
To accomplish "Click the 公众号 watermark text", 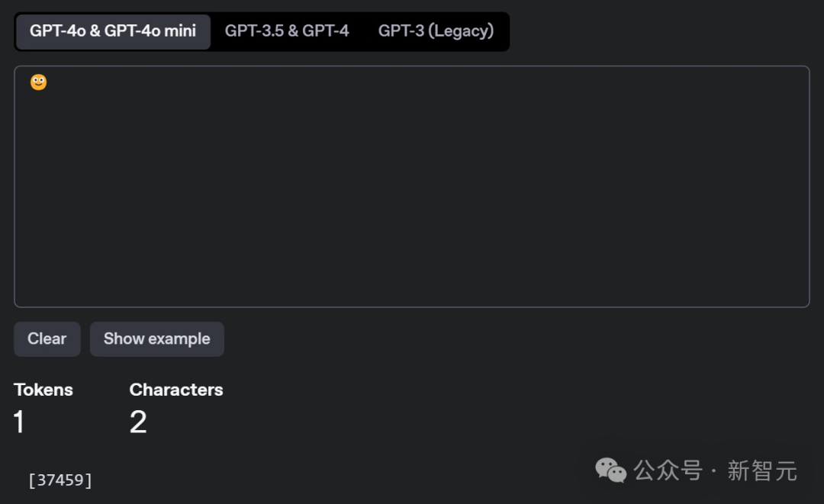I will point(668,470).
